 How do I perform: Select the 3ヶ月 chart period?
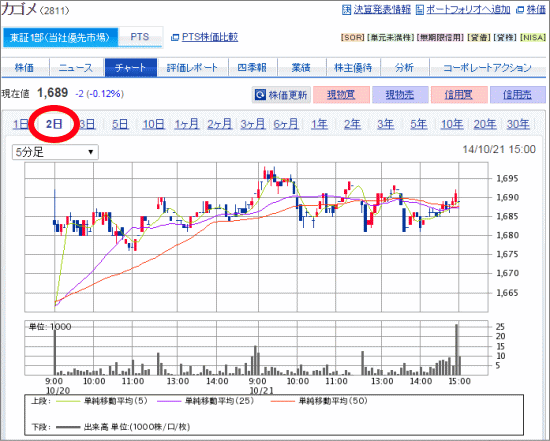[x=253, y=124]
